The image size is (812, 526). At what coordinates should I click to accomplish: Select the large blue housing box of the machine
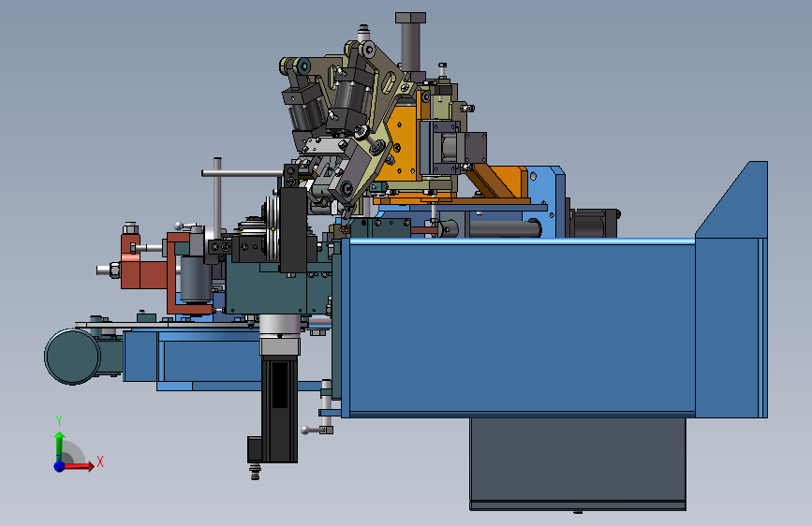[518, 329]
